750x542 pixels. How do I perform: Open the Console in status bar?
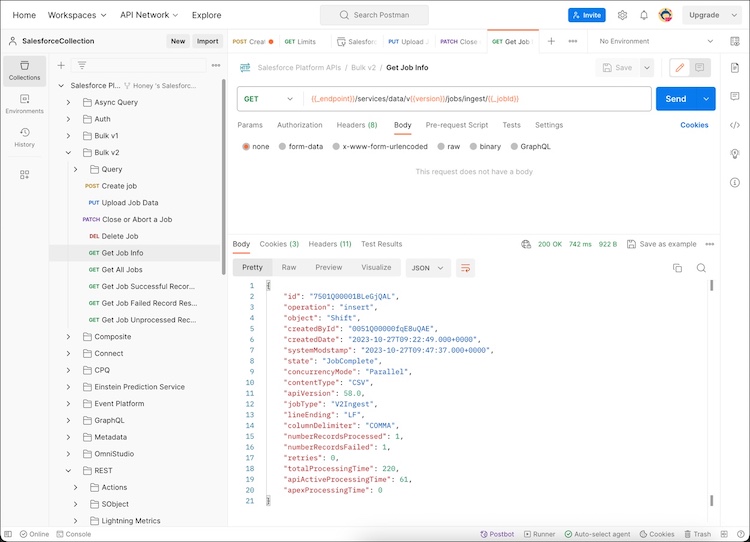[x=74, y=534]
